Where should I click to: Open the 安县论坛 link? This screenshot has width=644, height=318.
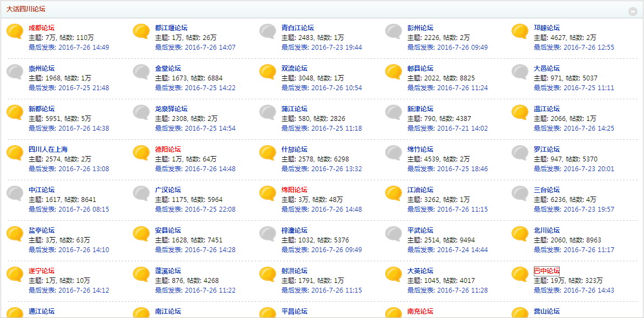168,230
